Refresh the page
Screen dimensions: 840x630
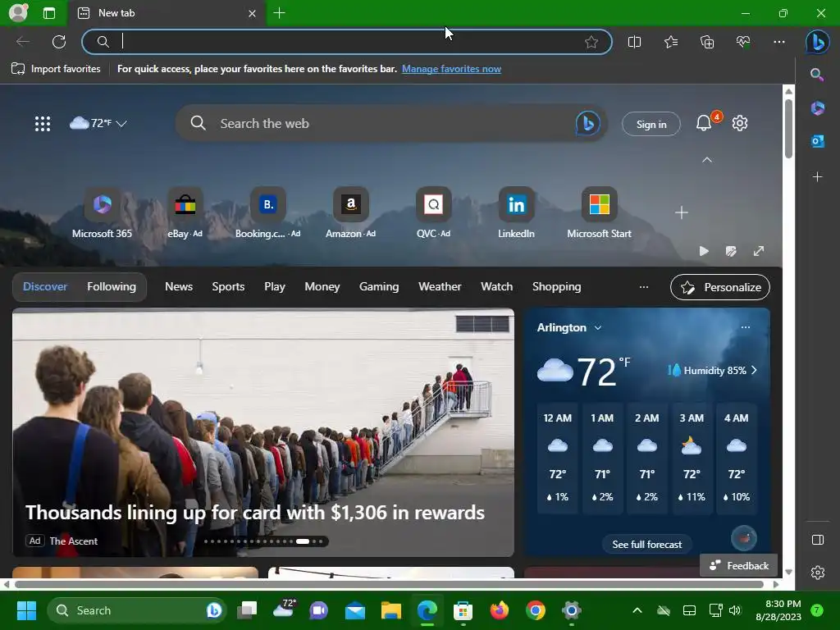(x=59, y=42)
